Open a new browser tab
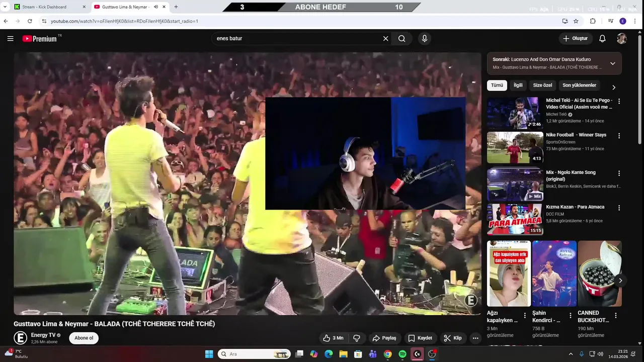This screenshot has width=644, height=362. [176, 7]
